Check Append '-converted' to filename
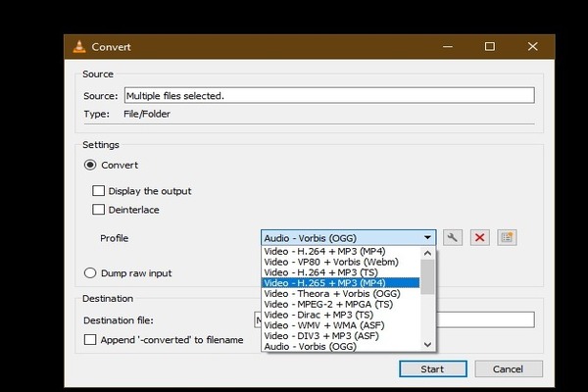This screenshot has width=588, height=392. pos(90,339)
